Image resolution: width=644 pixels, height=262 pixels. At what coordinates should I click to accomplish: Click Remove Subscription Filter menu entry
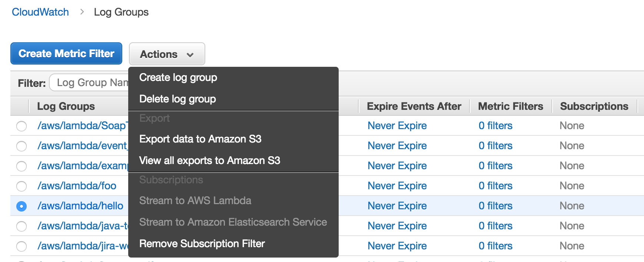pyautogui.click(x=202, y=243)
